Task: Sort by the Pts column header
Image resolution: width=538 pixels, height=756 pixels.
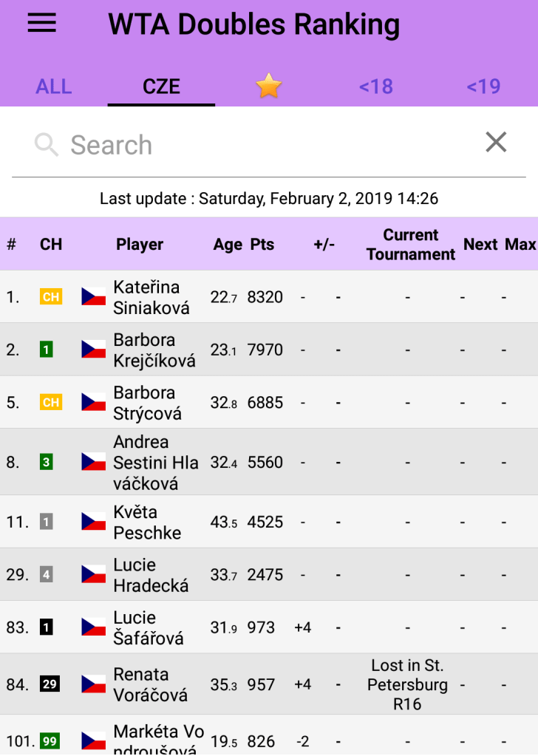Action: click(x=262, y=245)
